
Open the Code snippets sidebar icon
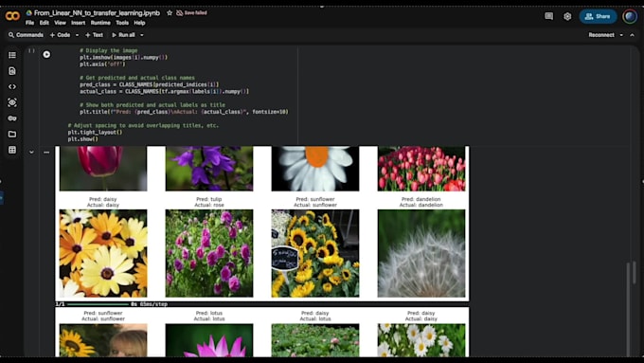coord(12,87)
